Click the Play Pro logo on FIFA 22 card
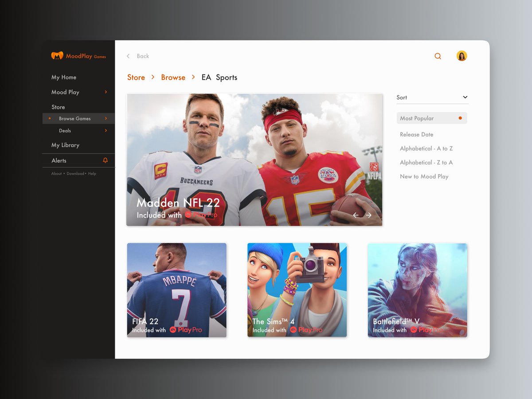 click(186, 330)
